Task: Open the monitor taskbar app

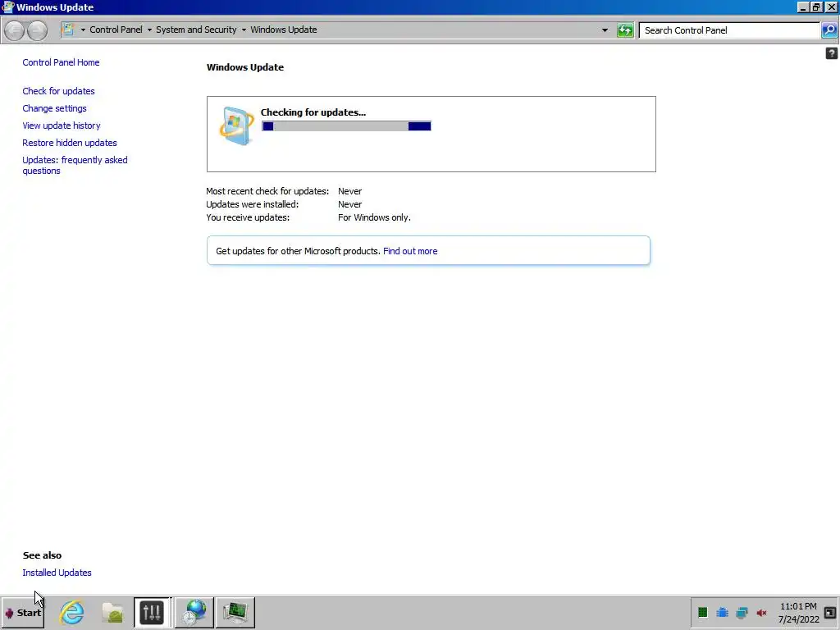Action: coord(235,612)
